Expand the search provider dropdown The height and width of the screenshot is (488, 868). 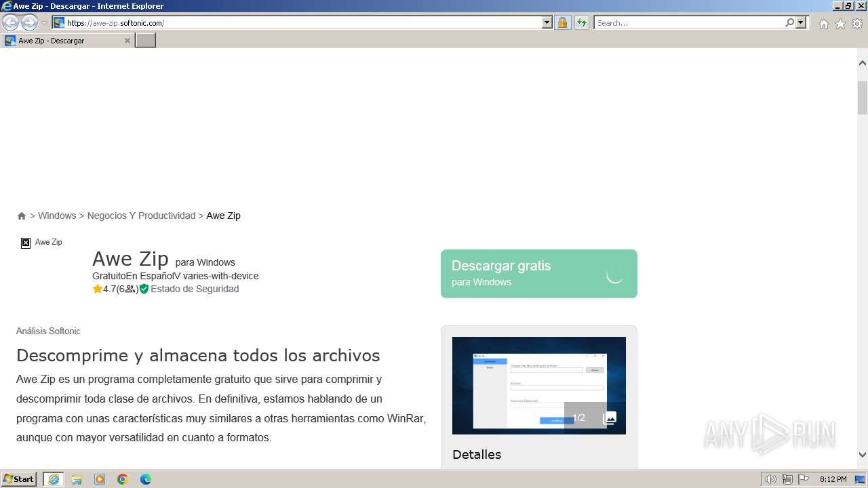(801, 23)
